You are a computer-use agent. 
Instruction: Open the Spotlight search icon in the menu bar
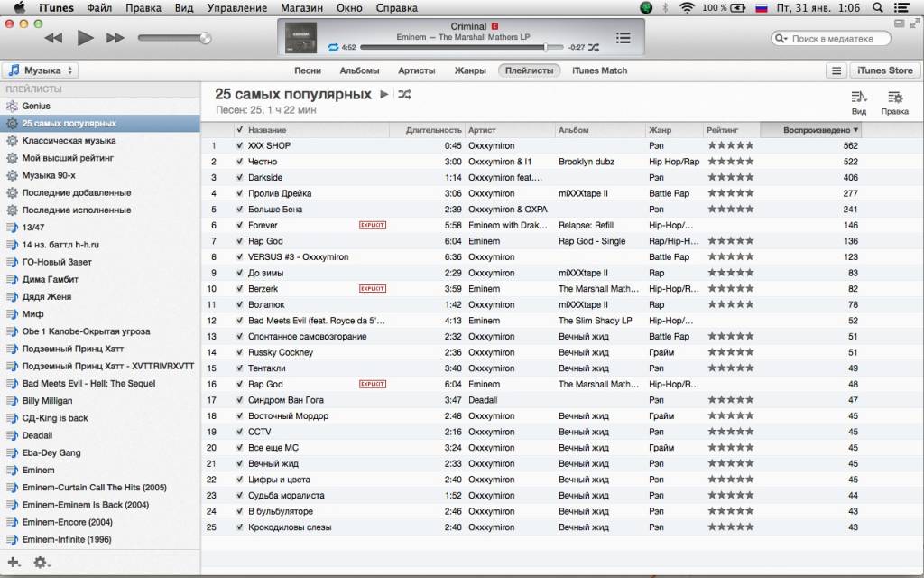877,7
